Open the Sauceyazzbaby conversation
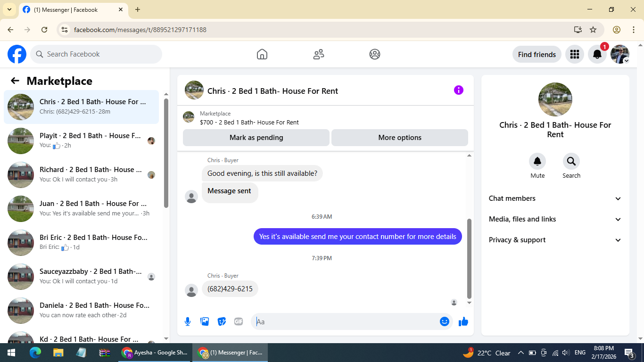This screenshot has height=362, width=644. tap(82, 277)
